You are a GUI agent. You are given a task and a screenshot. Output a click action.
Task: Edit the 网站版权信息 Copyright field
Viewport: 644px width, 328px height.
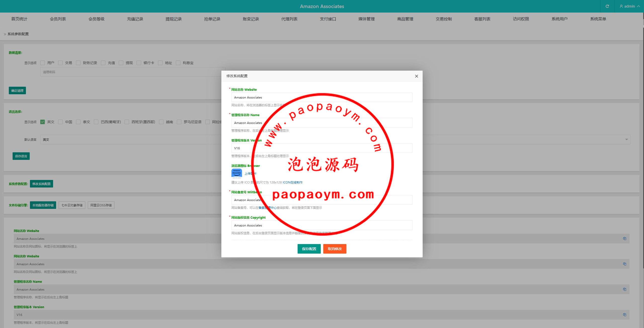[322, 225]
